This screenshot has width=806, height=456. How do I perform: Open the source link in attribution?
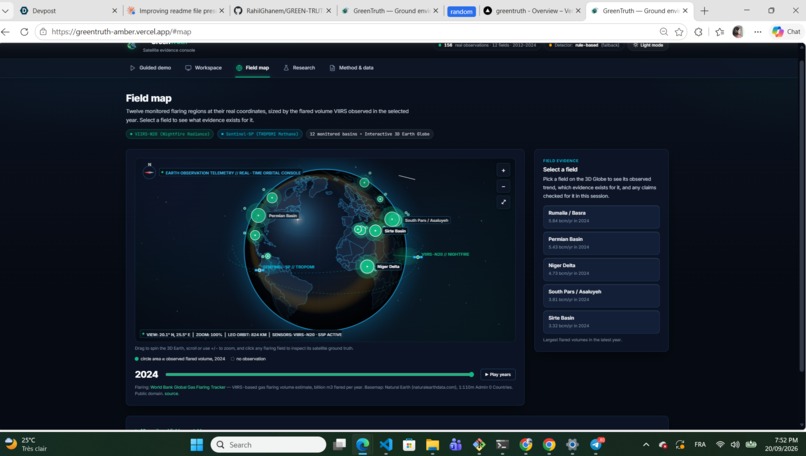click(x=171, y=394)
